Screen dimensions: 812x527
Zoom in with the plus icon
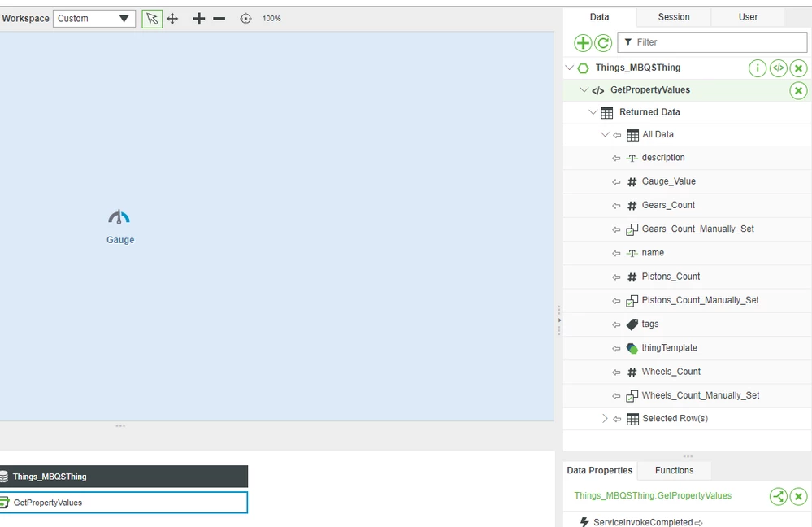point(199,19)
